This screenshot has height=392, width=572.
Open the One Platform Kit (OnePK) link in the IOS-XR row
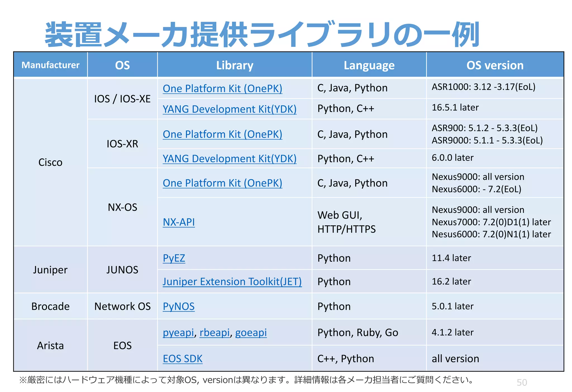pos(222,134)
